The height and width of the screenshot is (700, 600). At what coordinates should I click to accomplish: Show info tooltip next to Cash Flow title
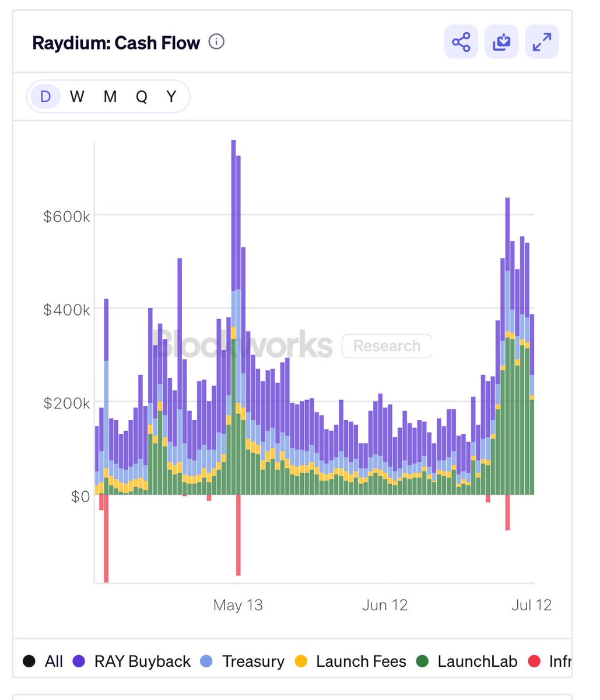click(216, 42)
